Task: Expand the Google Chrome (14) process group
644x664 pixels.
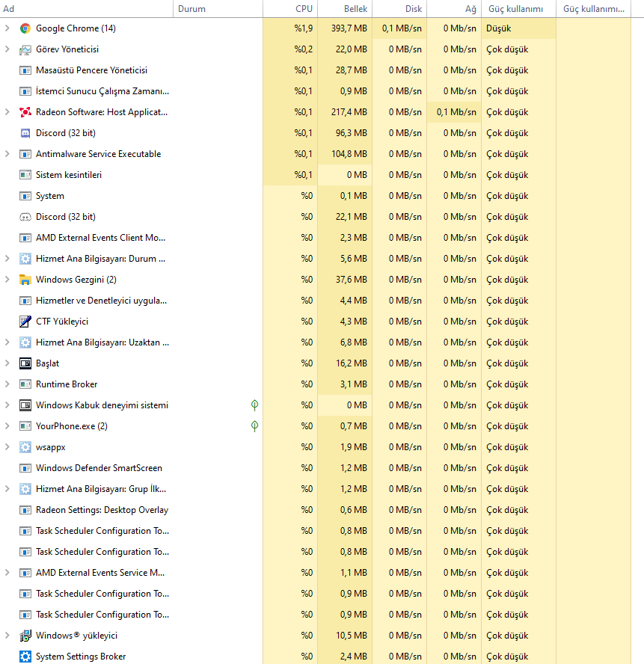Action: [x=7, y=28]
